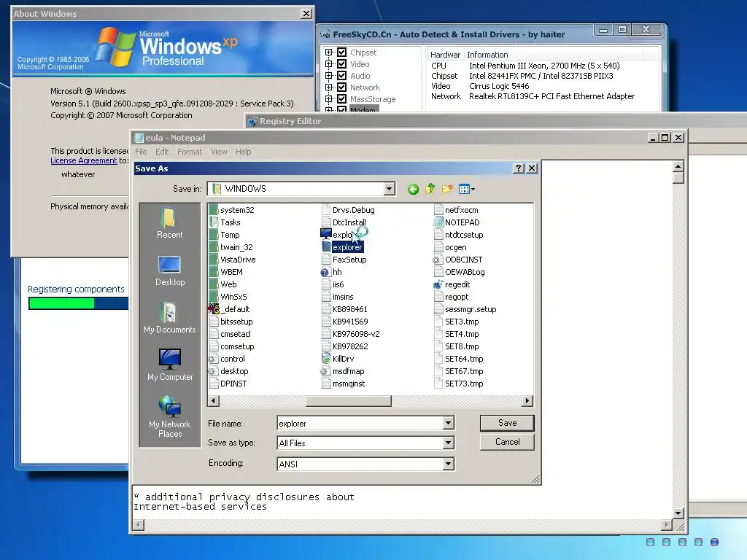Select the system32 folder

point(231,210)
